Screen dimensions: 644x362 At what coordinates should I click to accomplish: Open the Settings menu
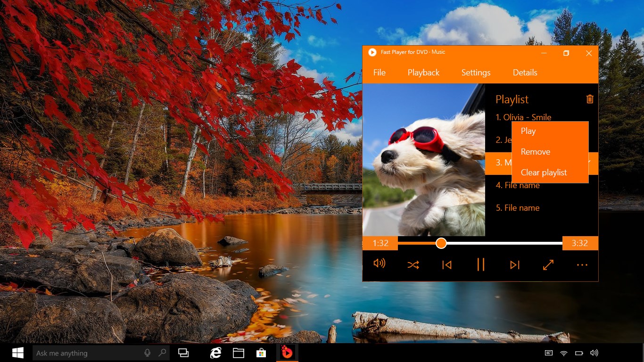(x=476, y=73)
